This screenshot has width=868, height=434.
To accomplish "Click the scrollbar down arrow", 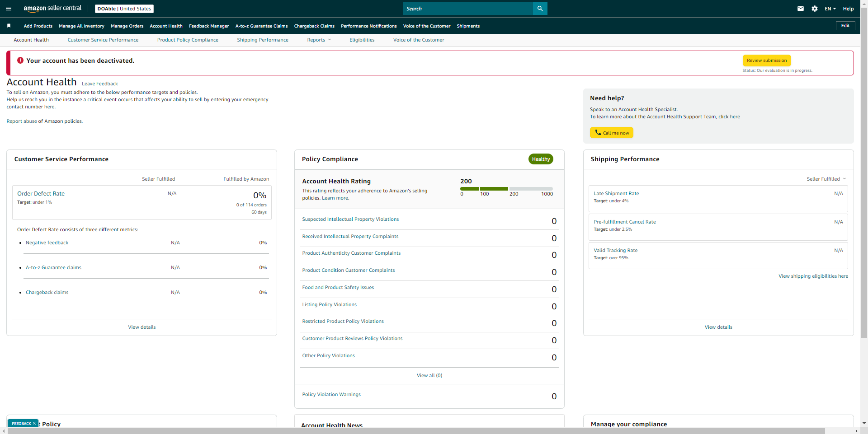I will click(864, 423).
